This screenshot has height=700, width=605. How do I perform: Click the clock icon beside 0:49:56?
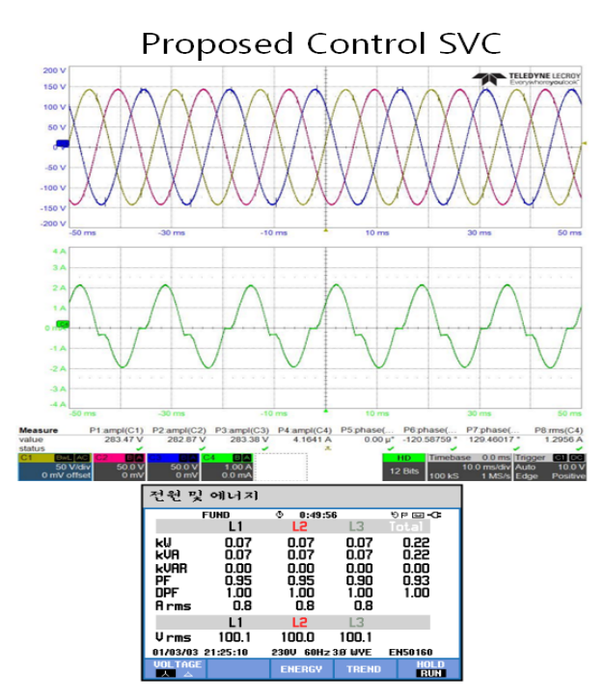(x=280, y=515)
